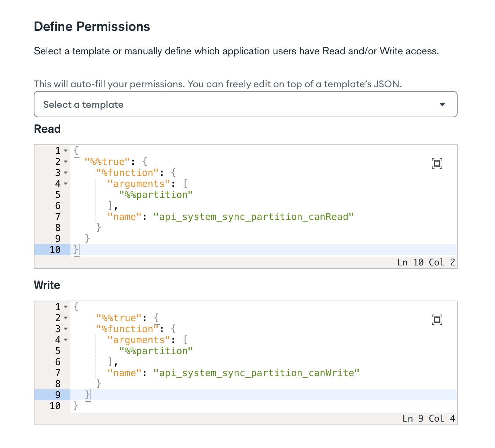Collapse line 2 fold in Read editor
The height and width of the screenshot is (448, 495).
point(66,162)
